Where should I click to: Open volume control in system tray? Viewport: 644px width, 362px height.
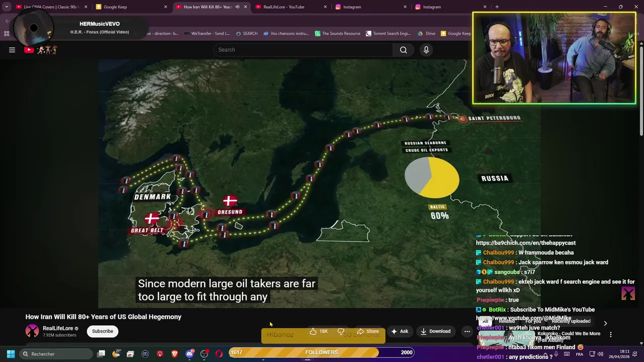600,354
